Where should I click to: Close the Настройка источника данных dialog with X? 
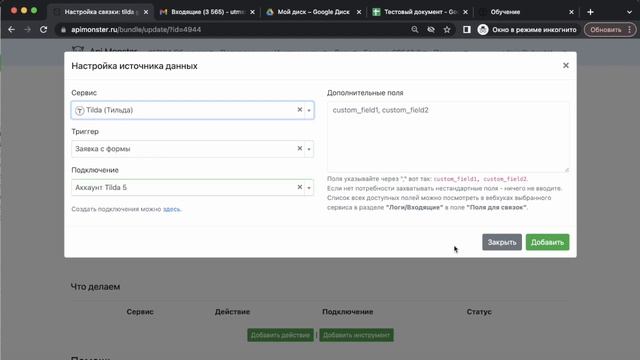coord(566,65)
